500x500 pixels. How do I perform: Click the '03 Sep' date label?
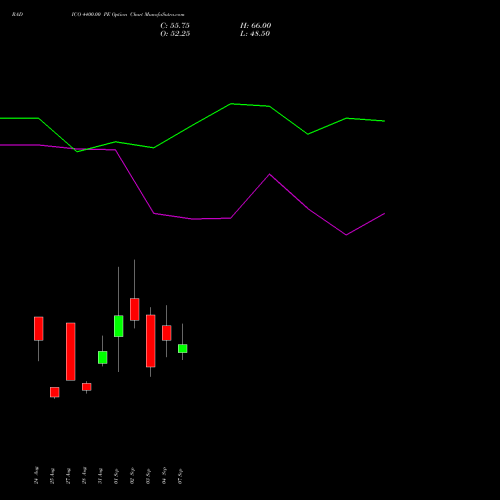coord(148,476)
